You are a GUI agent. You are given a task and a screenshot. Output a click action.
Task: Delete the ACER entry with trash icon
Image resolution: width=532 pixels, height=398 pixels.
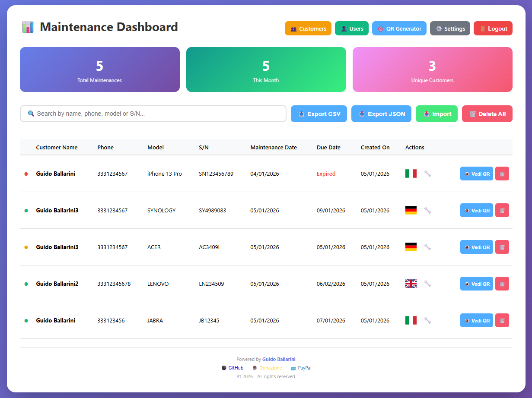pos(502,247)
